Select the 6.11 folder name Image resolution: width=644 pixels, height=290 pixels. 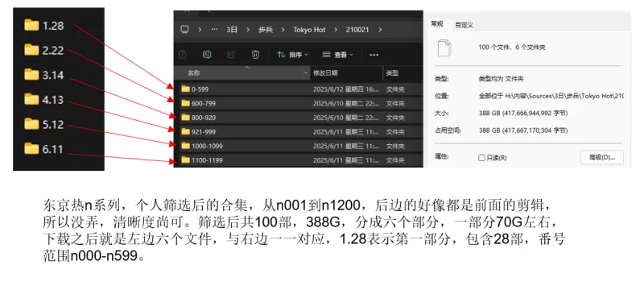pyautogui.click(x=53, y=149)
